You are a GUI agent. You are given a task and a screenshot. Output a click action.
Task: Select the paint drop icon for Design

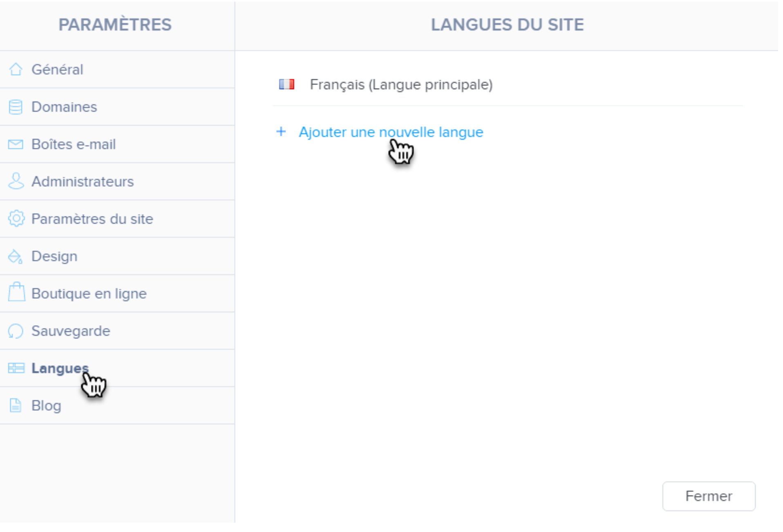[16, 256]
